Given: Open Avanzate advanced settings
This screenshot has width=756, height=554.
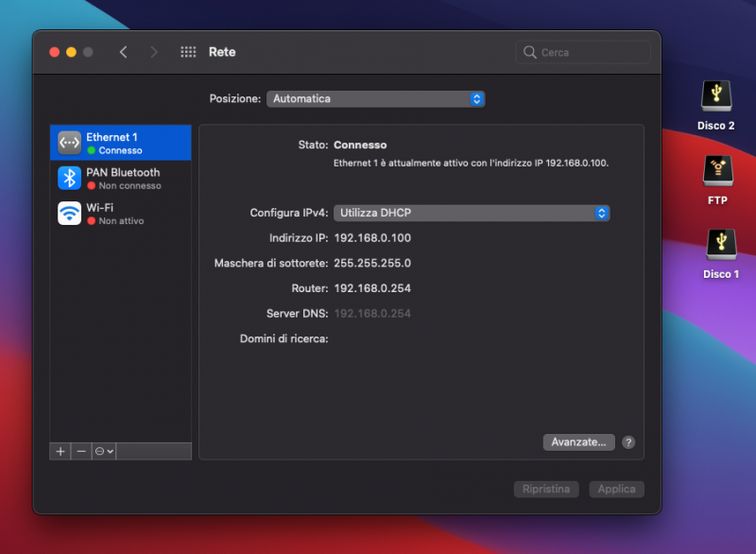Looking at the screenshot, I should [578, 442].
